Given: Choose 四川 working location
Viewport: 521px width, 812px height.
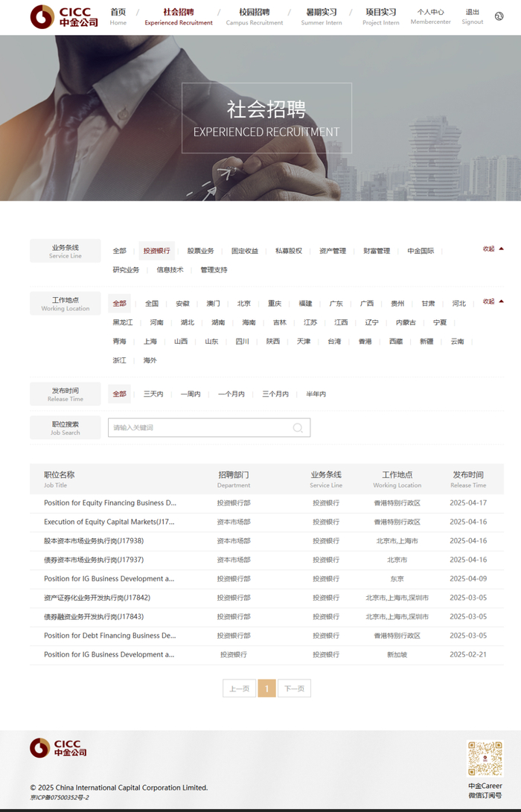Looking at the screenshot, I should (243, 342).
